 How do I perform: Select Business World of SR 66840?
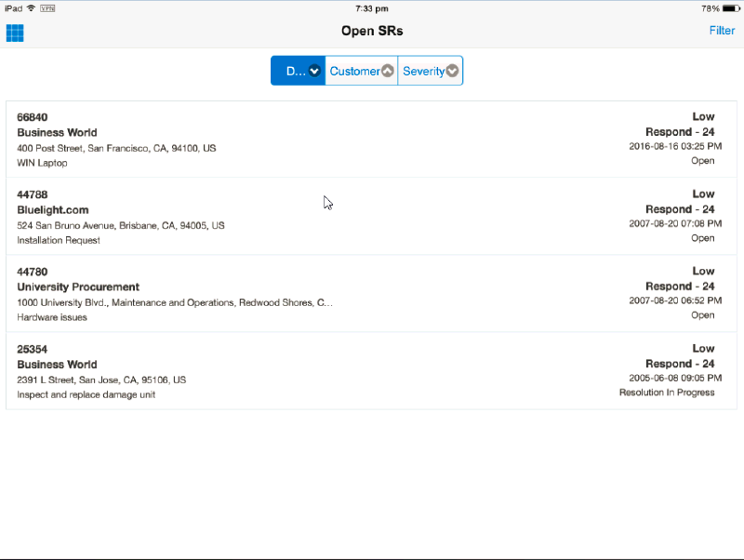click(57, 132)
